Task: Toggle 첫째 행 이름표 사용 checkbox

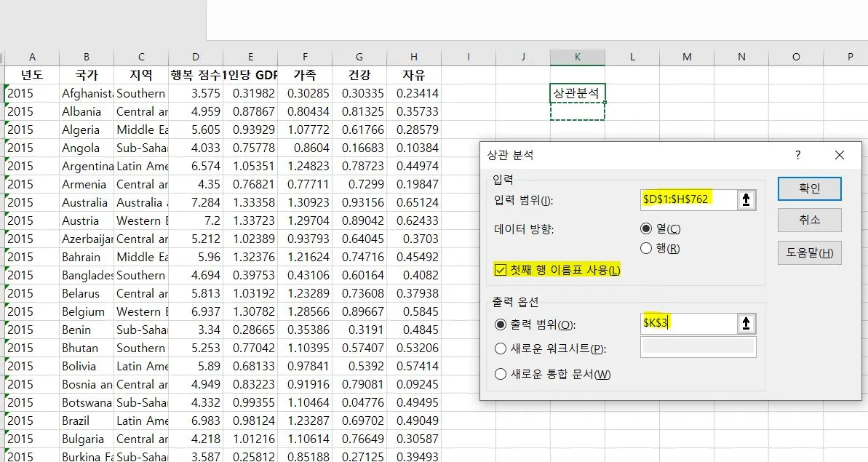Action: coord(501,270)
